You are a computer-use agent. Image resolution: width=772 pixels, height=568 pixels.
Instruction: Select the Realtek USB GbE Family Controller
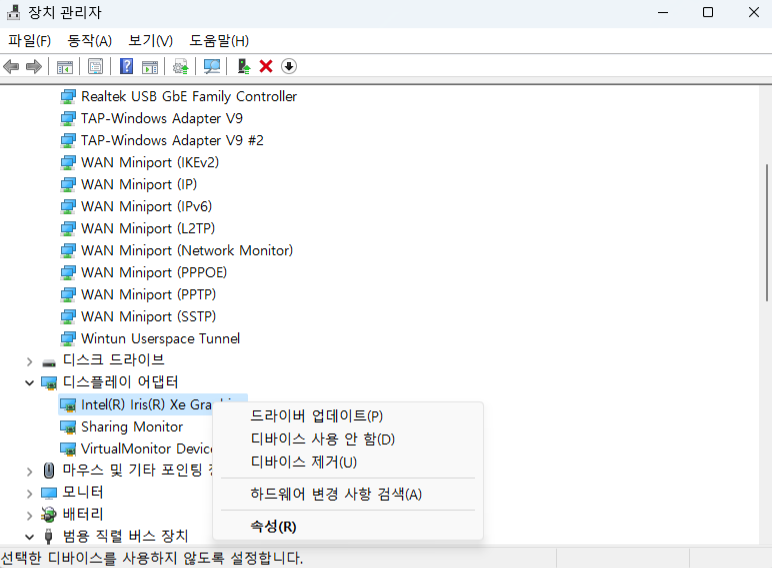(188, 96)
